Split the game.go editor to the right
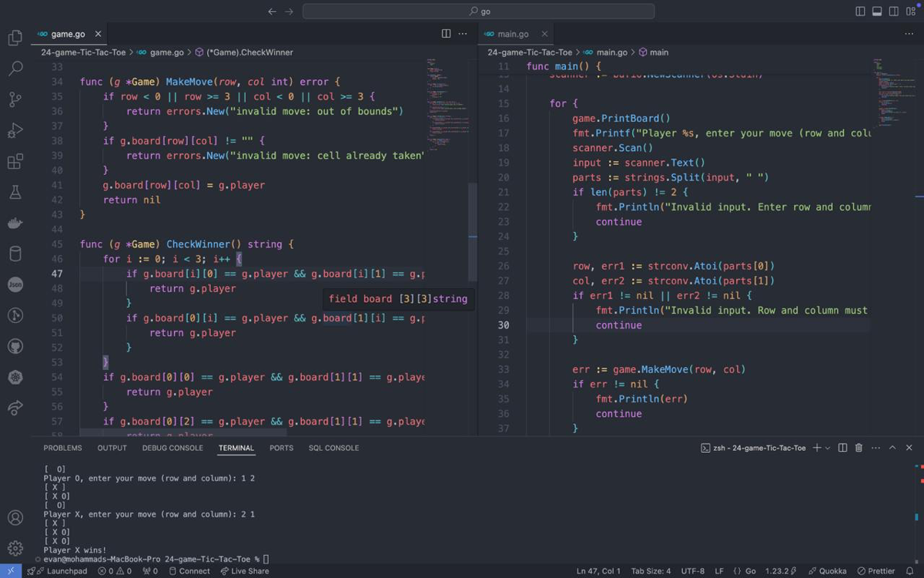 click(x=446, y=34)
